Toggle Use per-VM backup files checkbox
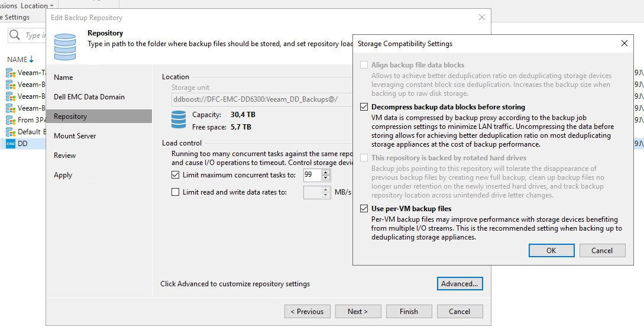The width and height of the screenshot is (644, 330). 364,208
